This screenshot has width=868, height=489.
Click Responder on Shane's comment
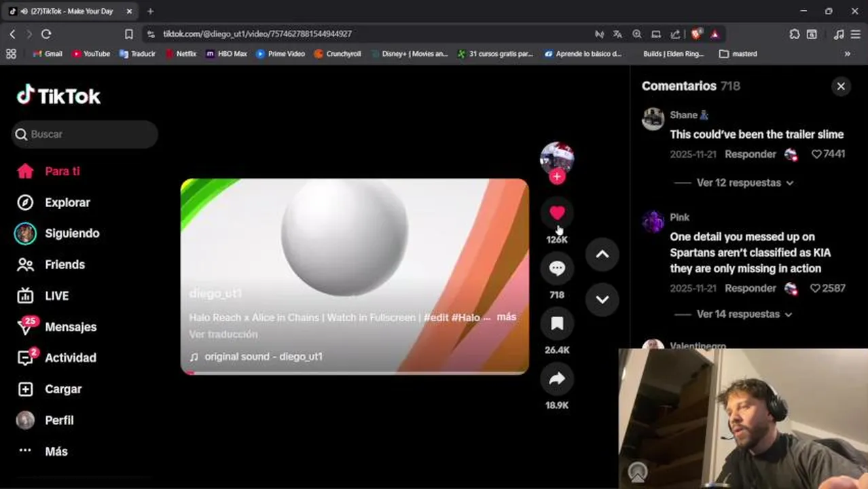[750, 154]
